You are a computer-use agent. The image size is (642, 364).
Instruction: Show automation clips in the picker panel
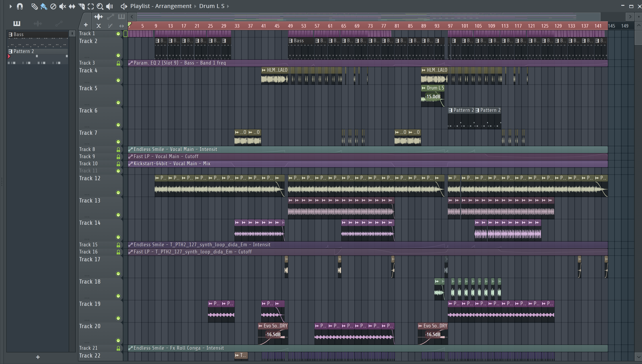[x=59, y=23]
